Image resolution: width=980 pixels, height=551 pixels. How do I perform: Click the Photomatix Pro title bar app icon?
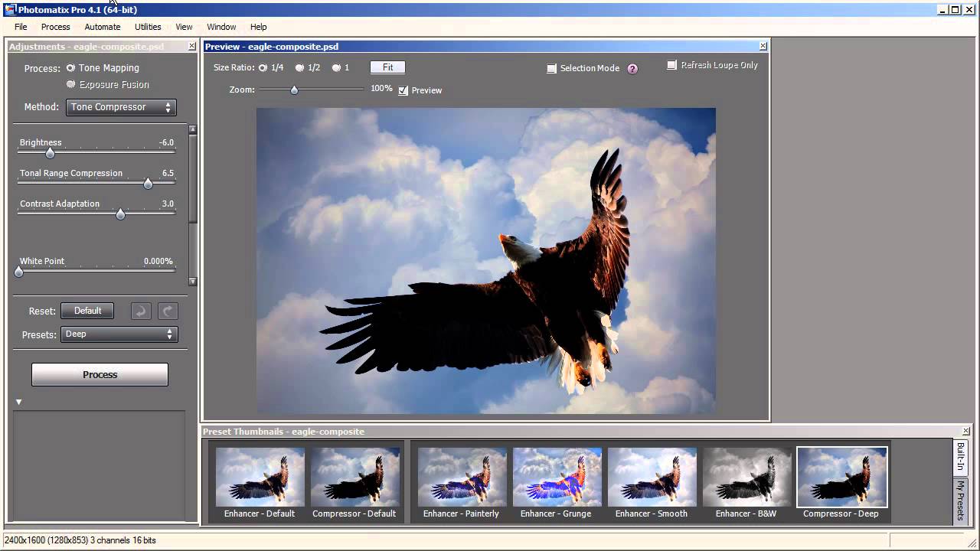point(10,9)
